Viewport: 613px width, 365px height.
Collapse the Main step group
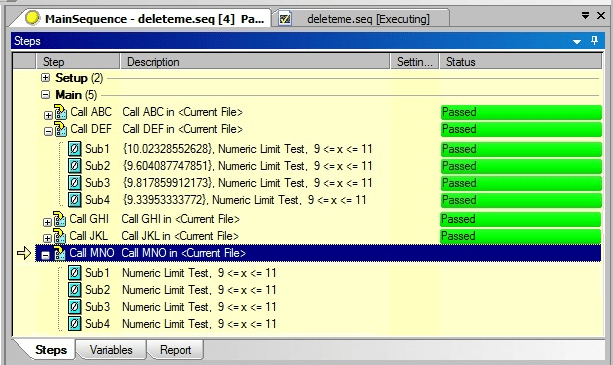coord(46,95)
